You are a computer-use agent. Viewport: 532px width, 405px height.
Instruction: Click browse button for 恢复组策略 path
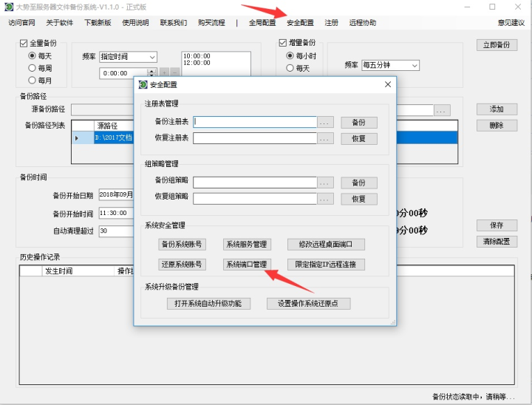pyautogui.click(x=326, y=198)
